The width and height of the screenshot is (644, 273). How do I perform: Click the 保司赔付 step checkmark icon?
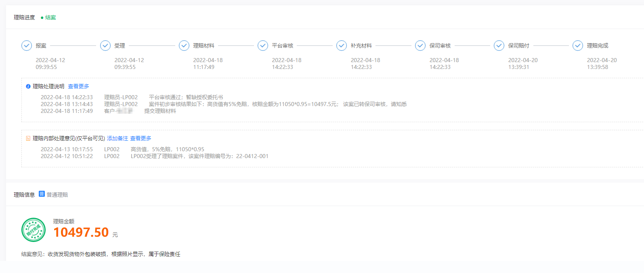[x=499, y=46]
